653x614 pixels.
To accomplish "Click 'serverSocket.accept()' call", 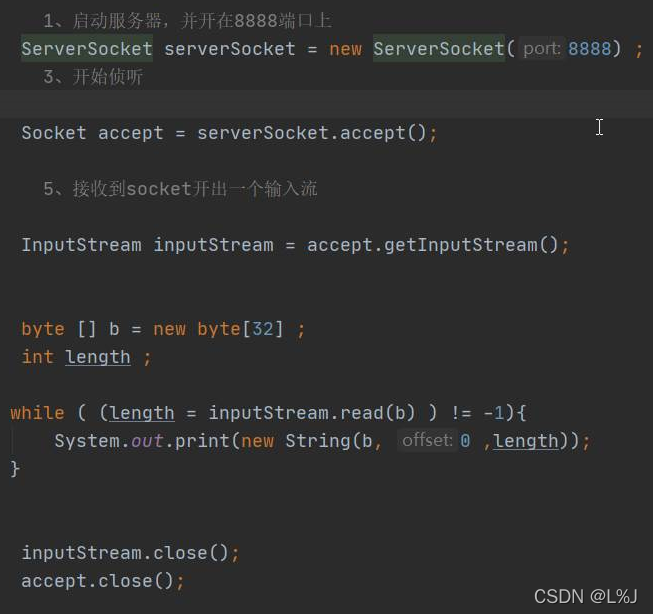I will [x=311, y=133].
